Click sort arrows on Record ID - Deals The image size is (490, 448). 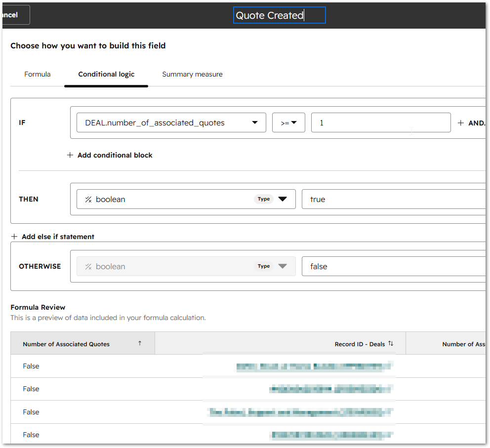pos(391,343)
